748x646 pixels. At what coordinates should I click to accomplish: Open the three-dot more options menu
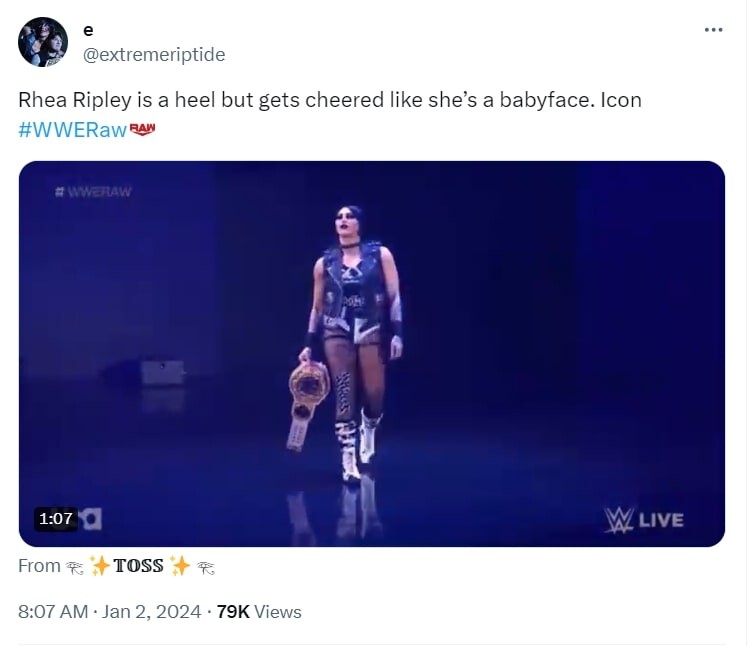coord(713,30)
